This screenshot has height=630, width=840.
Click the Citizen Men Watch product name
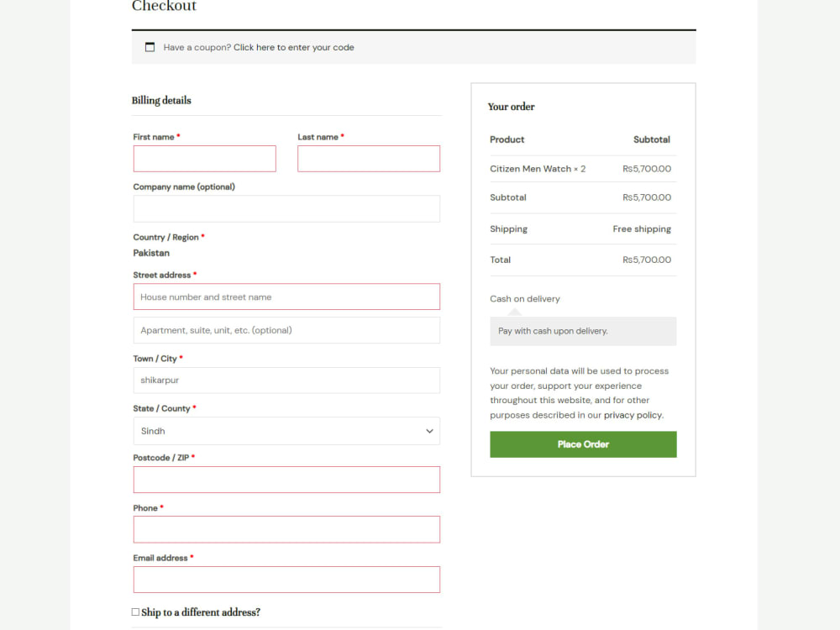click(x=532, y=168)
